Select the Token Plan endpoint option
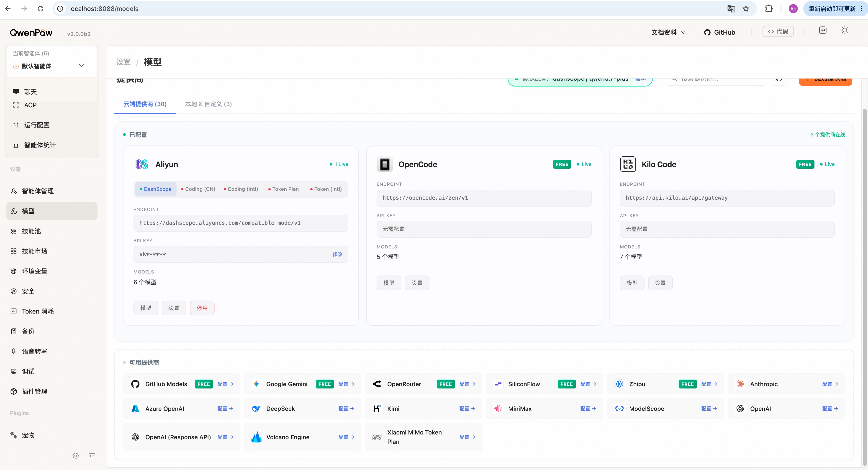This screenshot has height=470, width=868. (x=283, y=189)
